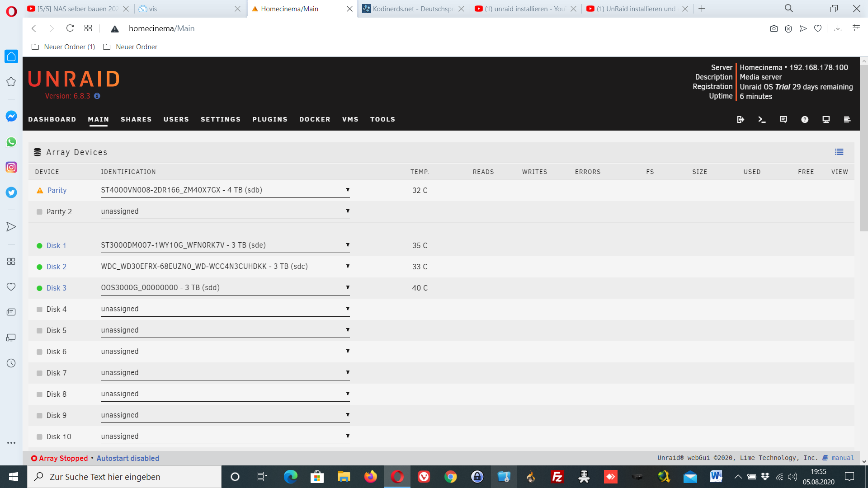Click the Autostart disabled link
The image size is (868, 488).
pyautogui.click(x=128, y=458)
